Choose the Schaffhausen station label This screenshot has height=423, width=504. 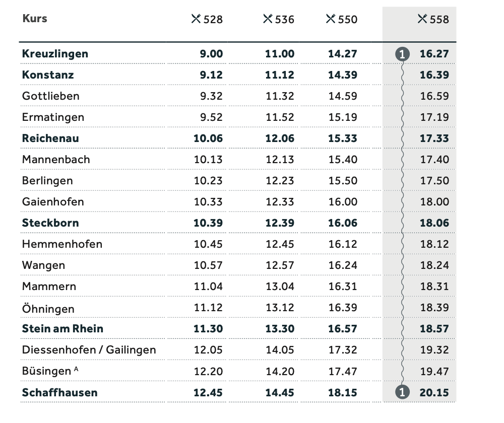point(60,392)
